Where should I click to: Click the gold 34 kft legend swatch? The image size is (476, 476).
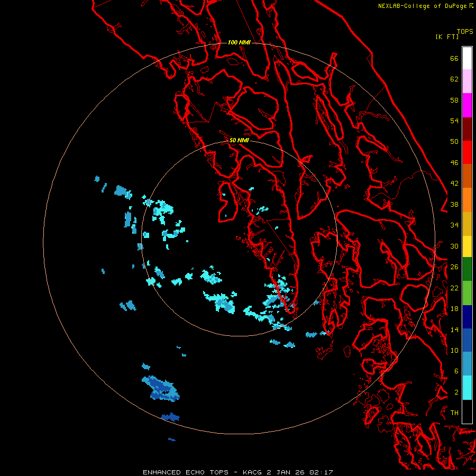point(467,224)
